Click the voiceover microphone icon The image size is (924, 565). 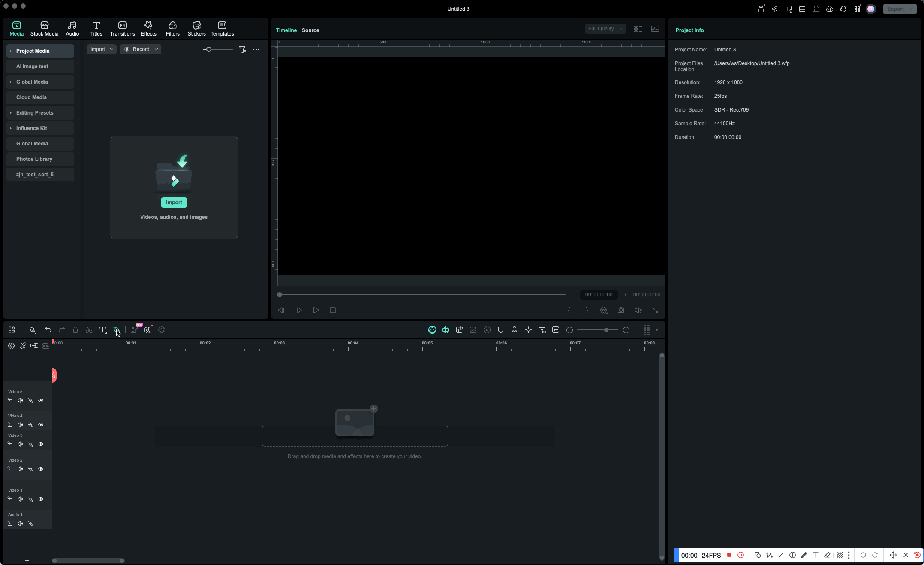[515, 330]
